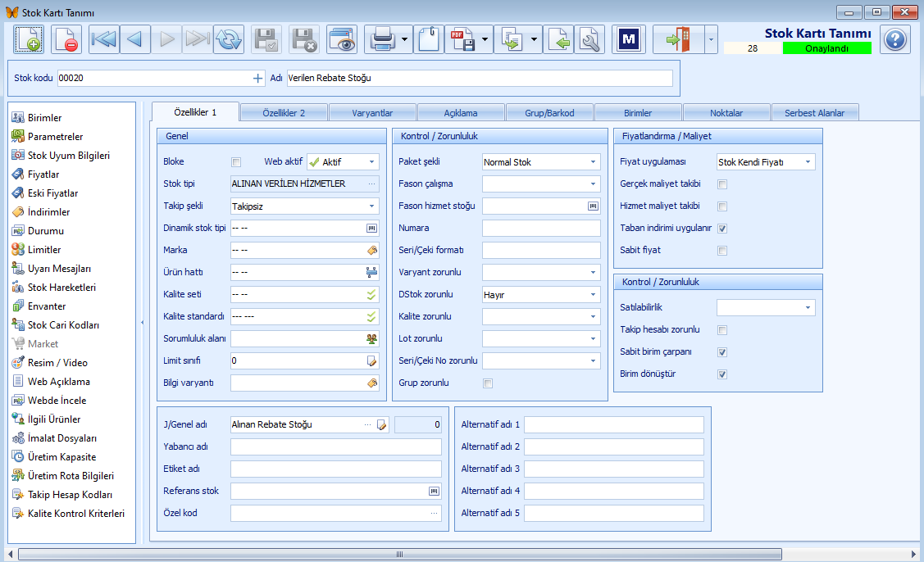Click the Yabancı adı input field
Image resolution: width=924 pixels, height=562 pixels.
[x=336, y=447]
